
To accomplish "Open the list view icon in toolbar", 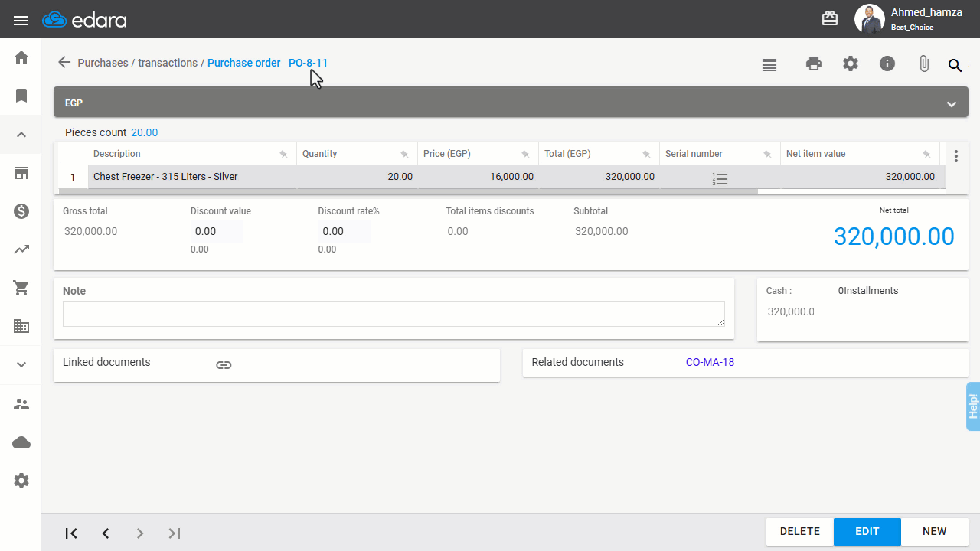I will (769, 65).
